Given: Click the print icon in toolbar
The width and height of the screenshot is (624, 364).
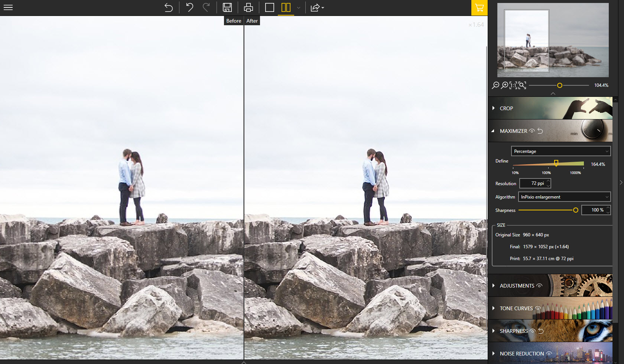Looking at the screenshot, I should coord(248,7).
